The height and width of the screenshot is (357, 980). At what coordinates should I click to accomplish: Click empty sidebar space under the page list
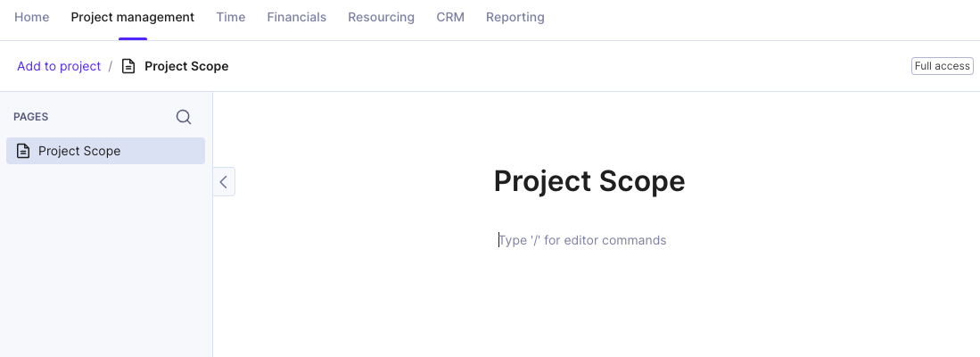pyautogui.click(x=105, y=262)
